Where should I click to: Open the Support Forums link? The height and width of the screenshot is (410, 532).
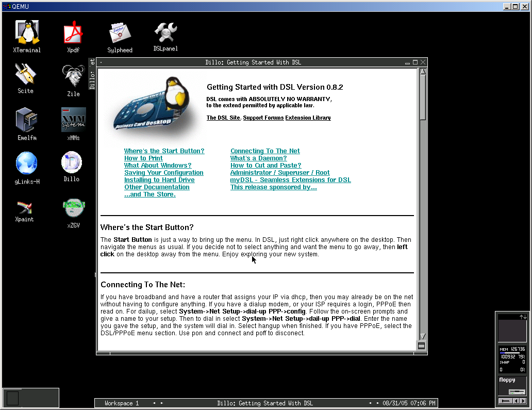pyautogui.click(x=263, y=118)
